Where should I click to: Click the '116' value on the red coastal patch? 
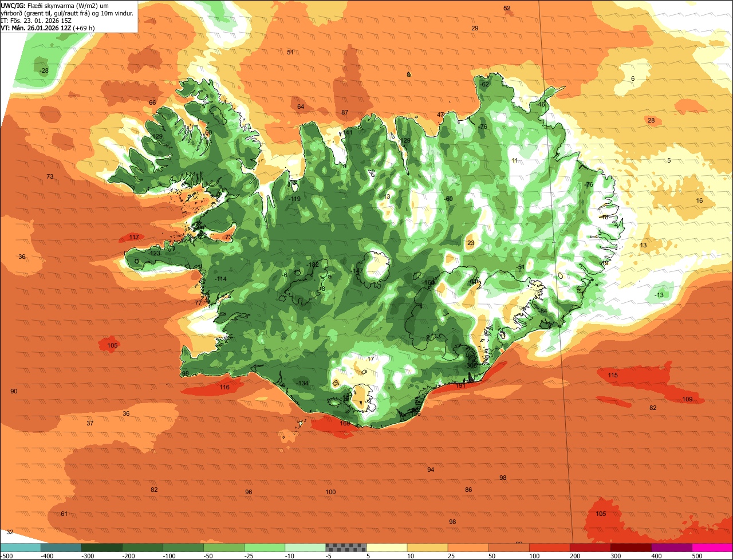tap(224, 388)
